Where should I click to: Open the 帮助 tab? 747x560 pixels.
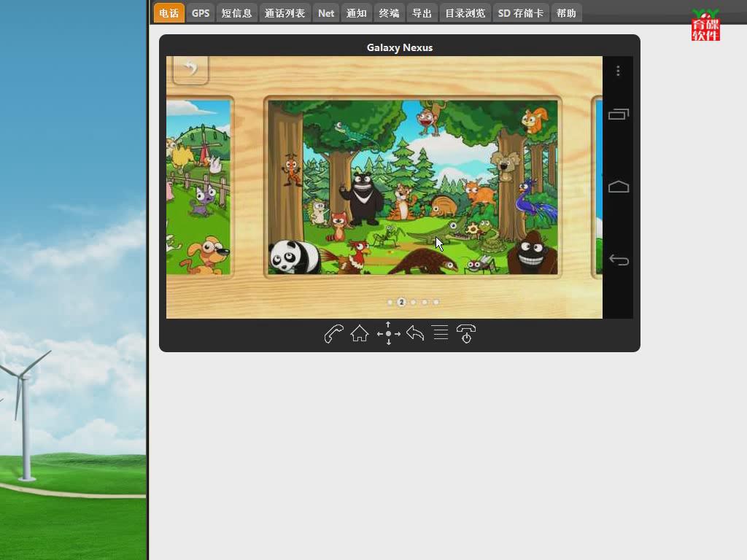coord(566,13)
